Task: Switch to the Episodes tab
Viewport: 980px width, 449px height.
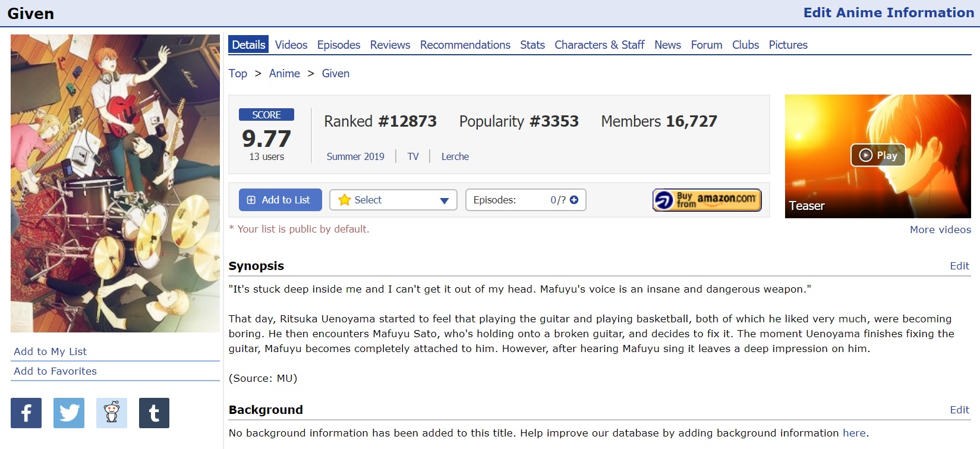Action: pos(338,45)
